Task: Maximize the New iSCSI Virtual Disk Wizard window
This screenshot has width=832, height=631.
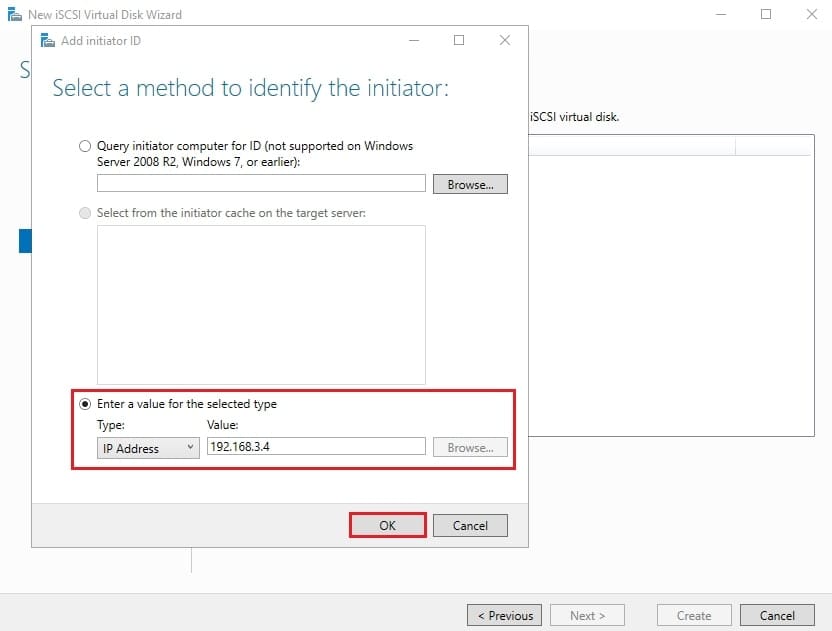Action: click(766, 14)
